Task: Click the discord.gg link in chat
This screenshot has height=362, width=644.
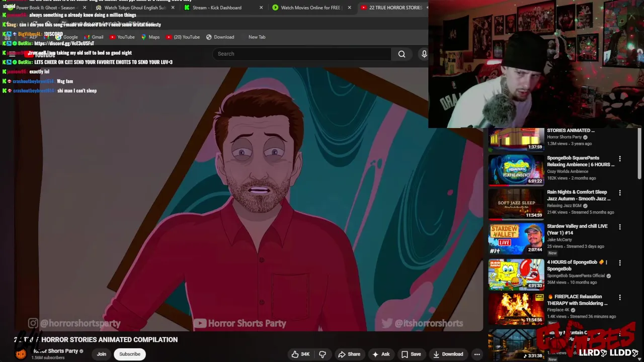Action: [x=64, y=43]
